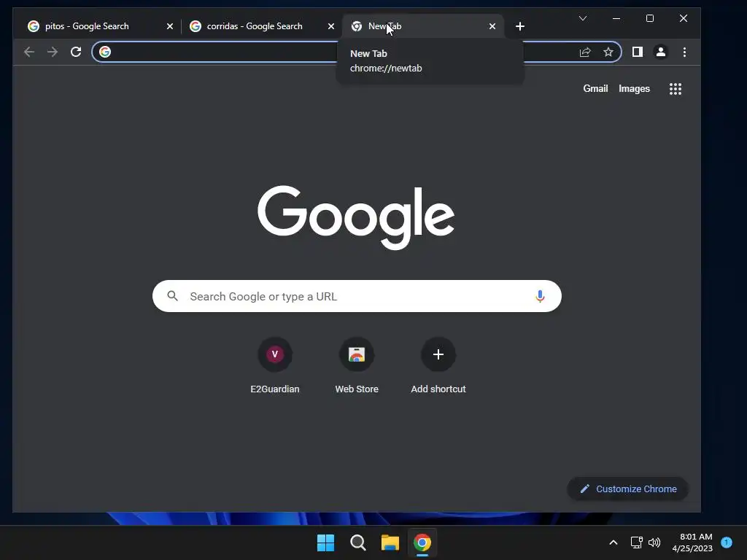
Task: Switch to corridas - Google Search tab
Action: pos(261,26)
